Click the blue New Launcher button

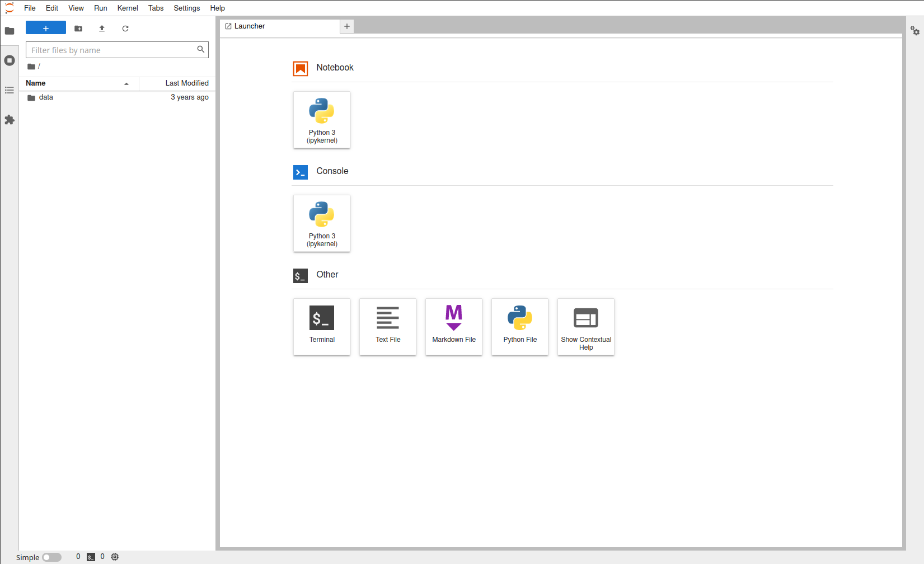46,28
